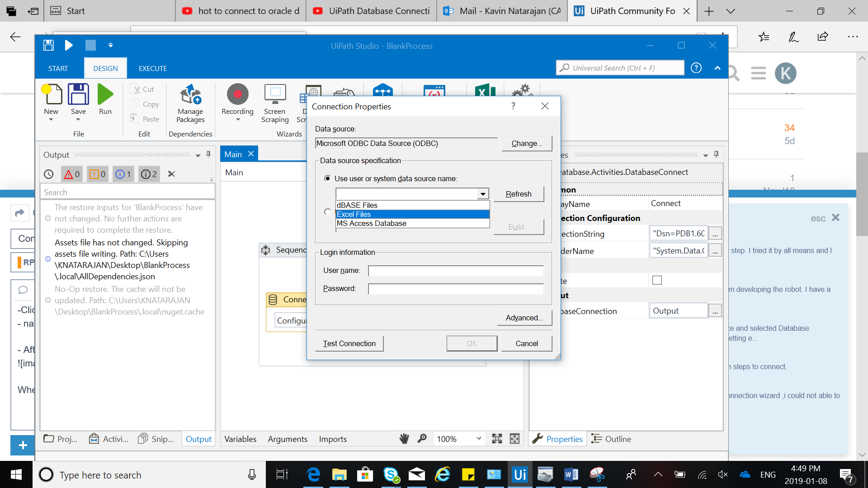The width and height of the screenshot is (868, 488).
Task: Select the 'Use user or system data source name' radio
Action: (328, 178)
